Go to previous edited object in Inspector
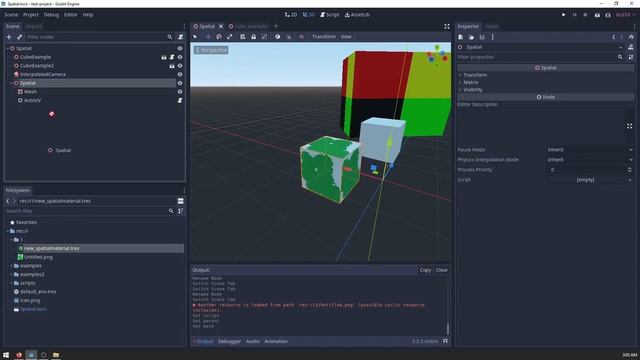Screen dimensions: 640x360 pos(613,37)
